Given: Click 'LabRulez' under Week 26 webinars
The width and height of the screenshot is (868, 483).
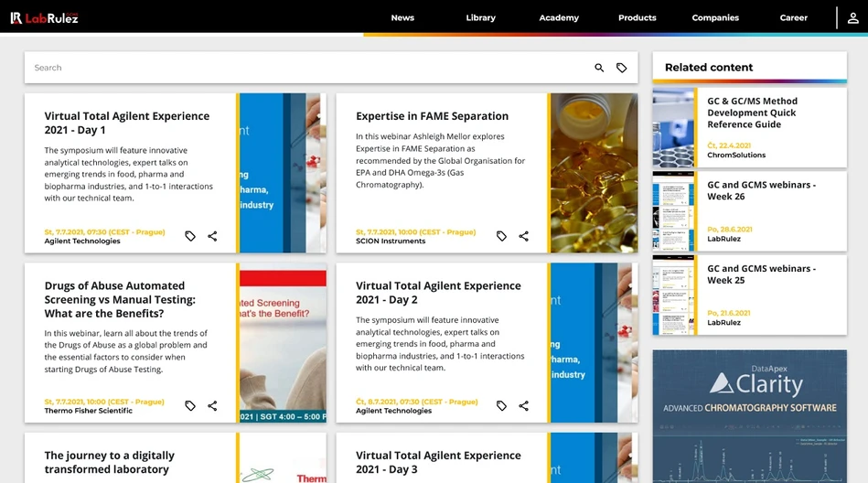Looking at the screenshot, I should click(723, 239).
